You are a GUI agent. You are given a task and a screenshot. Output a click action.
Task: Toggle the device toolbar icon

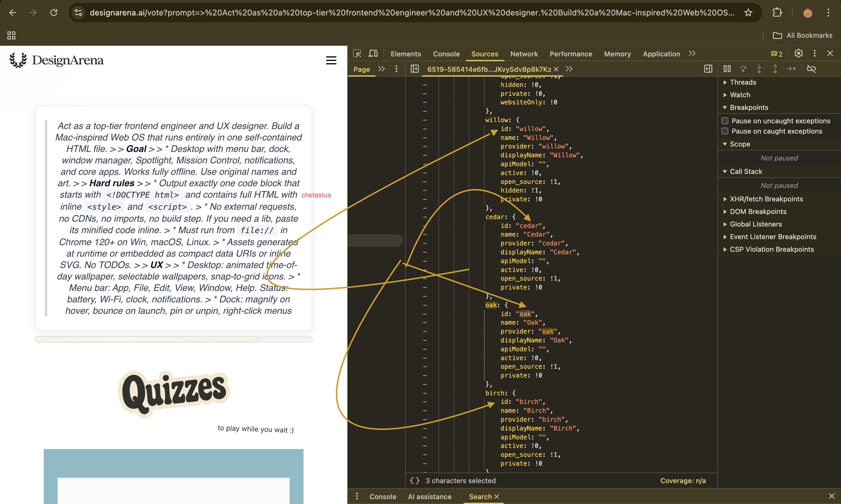coord(373,54)
